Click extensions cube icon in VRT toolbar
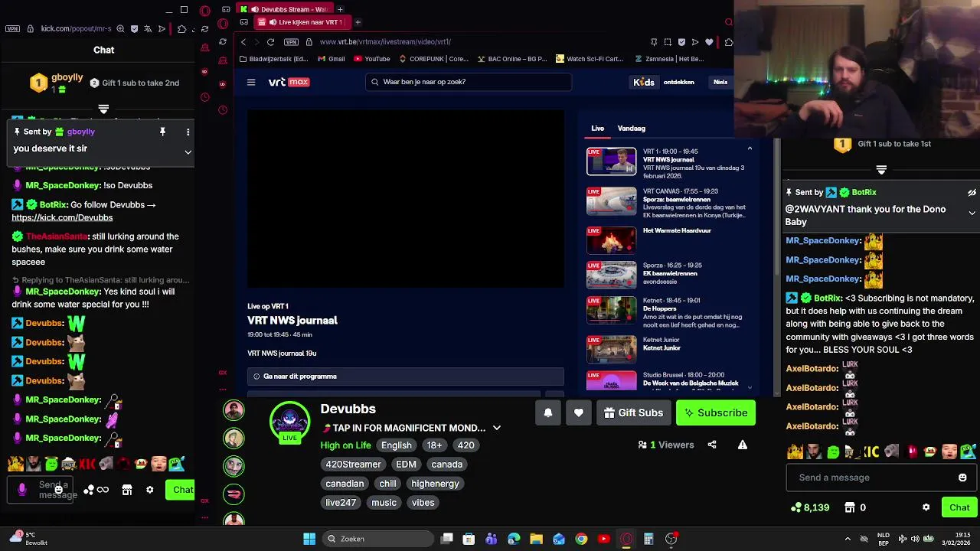Image resolution: width=980 pixels, height=551 pixels. point(728,42)
